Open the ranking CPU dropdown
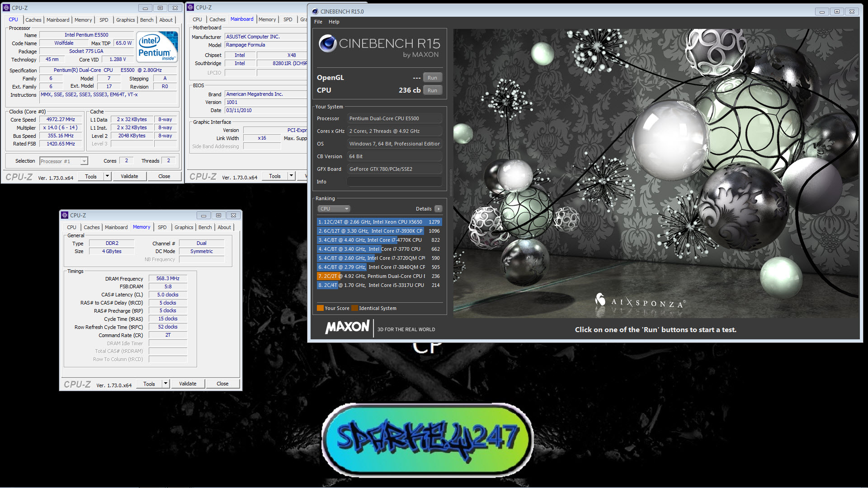 pyautogui.click(x=334, y=209)
